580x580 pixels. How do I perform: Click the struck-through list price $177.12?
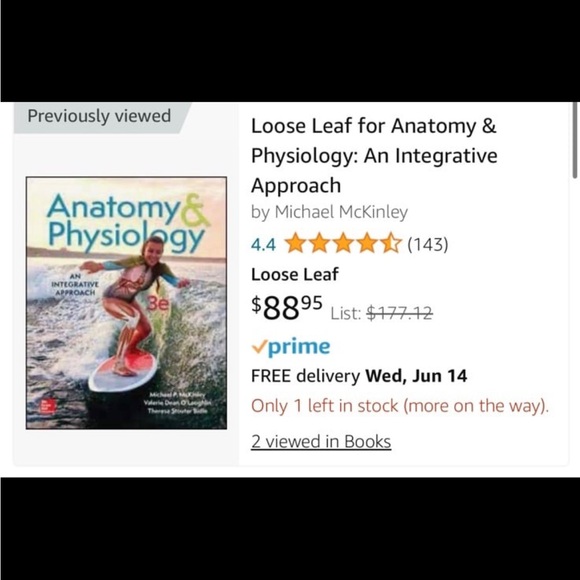[x=399, y=313]
